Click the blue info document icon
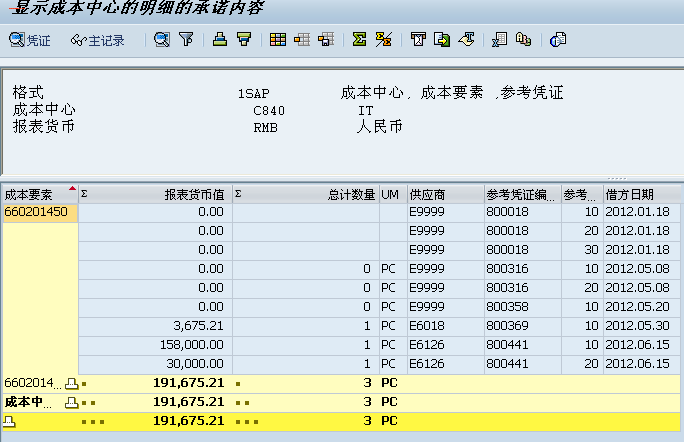The height and width of the screenshot is (442, 684). [x=558, y=40]
